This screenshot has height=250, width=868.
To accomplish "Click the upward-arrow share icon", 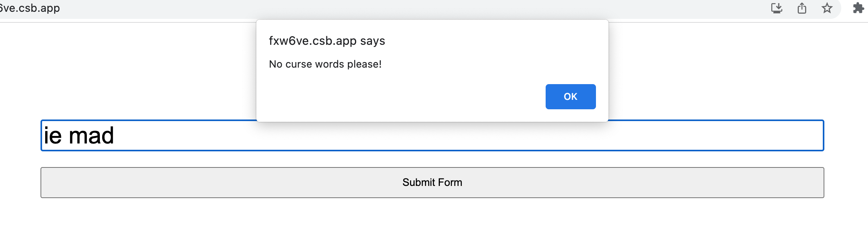I will click(802, 8).
